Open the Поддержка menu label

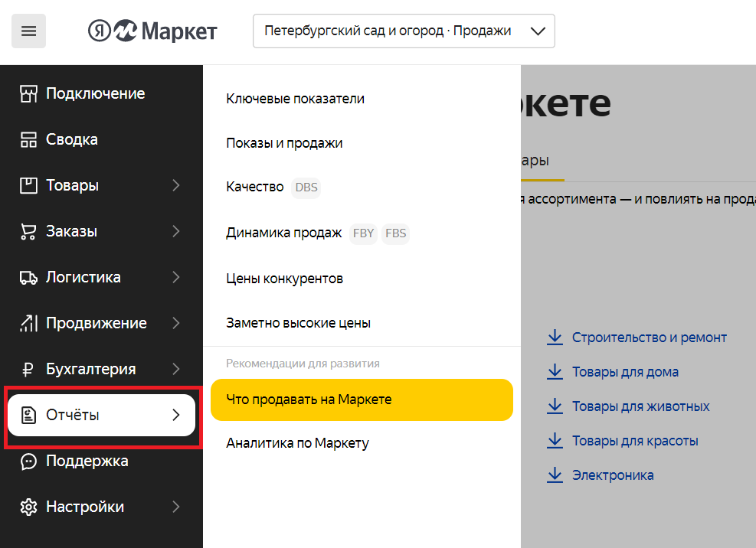(x=87, y=462)
